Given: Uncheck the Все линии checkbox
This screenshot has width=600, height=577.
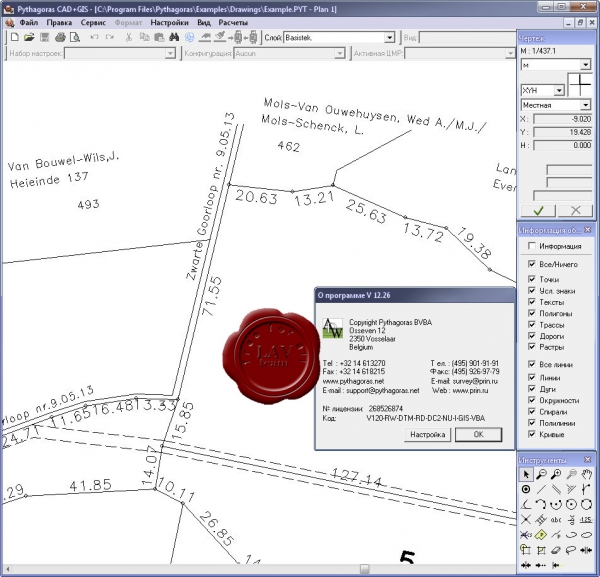Looking at the screenshot, I should click(x=532, y=364).
